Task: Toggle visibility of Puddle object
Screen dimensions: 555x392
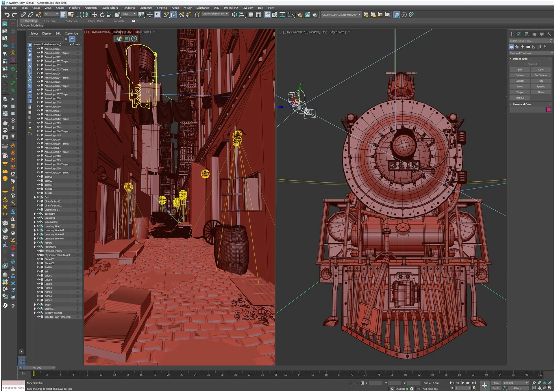Action: [x=38, y=267]
